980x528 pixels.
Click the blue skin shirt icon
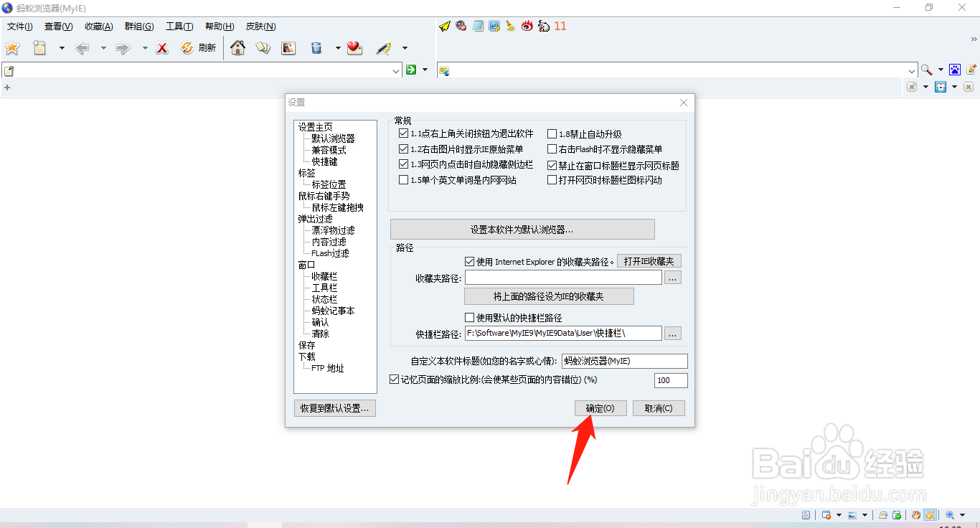pos(941,87)
